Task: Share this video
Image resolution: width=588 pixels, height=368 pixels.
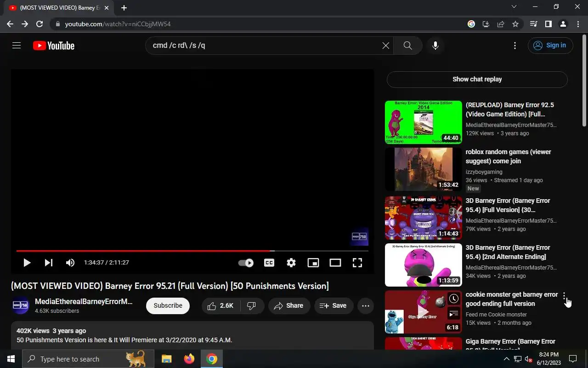Action: point(288,305)
